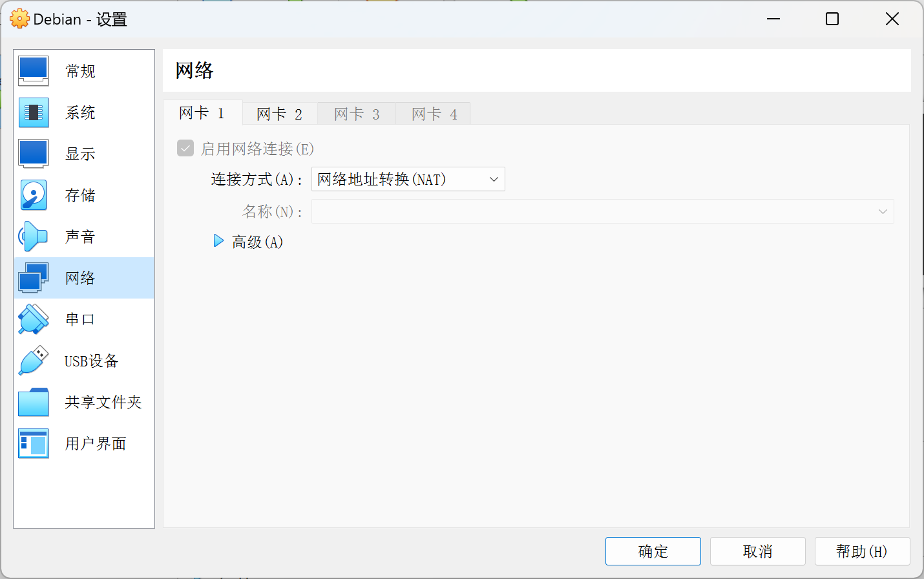The height and width of the screenshot is (579, 924).
Task: Confirm with the 确定 button
Action: click(x=653, y=551)
